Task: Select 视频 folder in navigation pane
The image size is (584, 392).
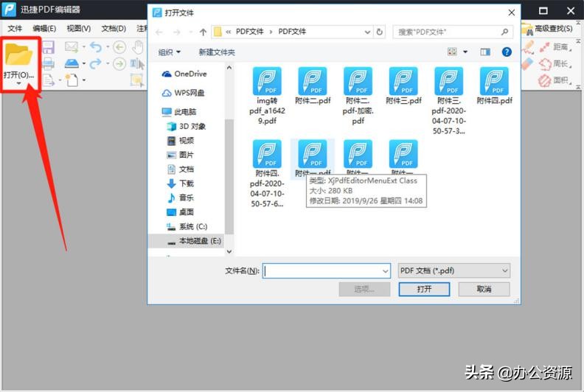Action: click(x=181, y=140)
